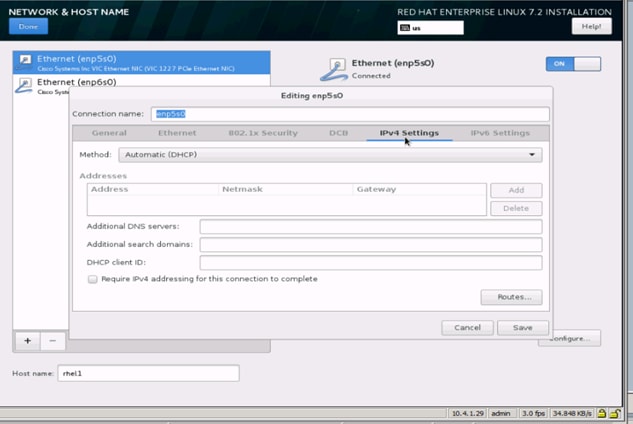
Task: Click the open padlock icon in status bar
Action: (x=615, y=413)
